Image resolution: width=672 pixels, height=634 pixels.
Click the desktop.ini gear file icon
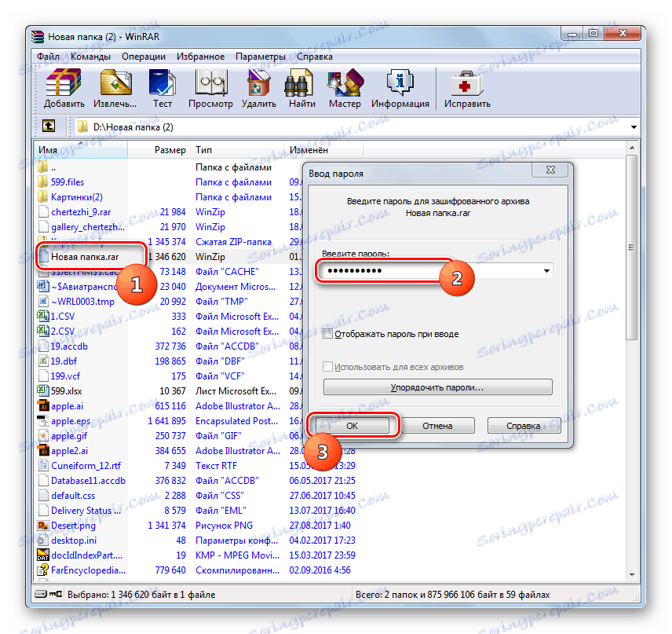click(x=43, y=541)
